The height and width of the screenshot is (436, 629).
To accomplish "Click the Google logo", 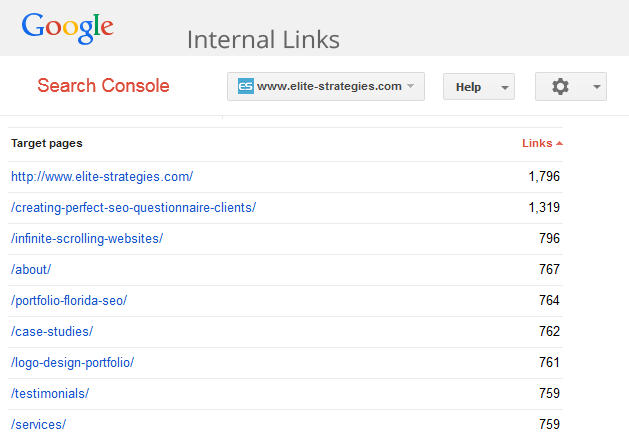I will coord(67,27).
